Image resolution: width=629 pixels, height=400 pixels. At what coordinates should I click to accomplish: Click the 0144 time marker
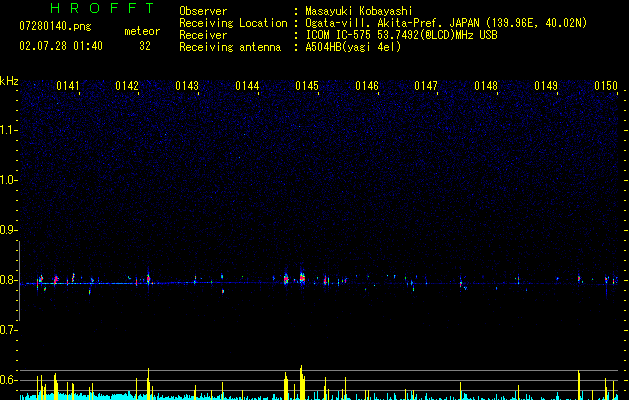pyautogui.click(x=247, y=86)
